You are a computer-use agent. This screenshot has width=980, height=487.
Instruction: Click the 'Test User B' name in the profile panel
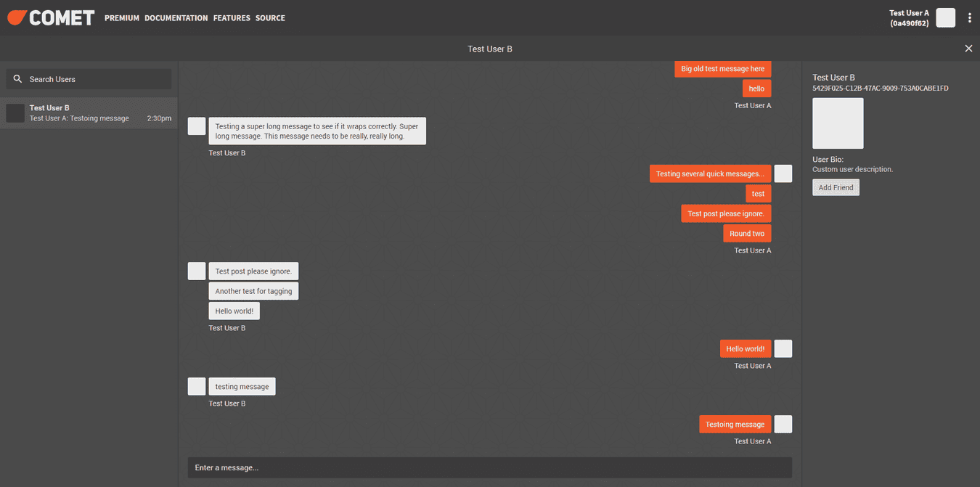coord(833,78)
